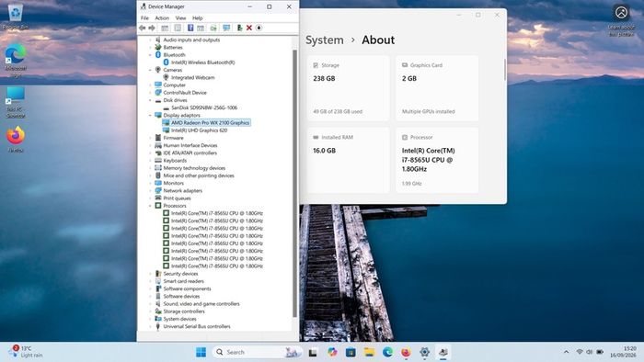Image resolution: width=644 pixels, height=362 pixels.
Task: Open the Recycle Bin desktop icon
Action: click(x=16, y=17)
